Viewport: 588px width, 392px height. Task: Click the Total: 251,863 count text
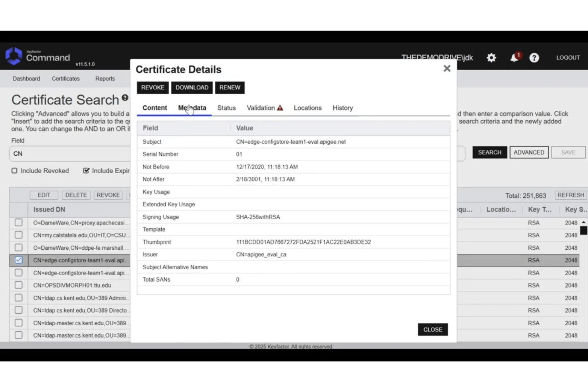(x=526, y=195)
